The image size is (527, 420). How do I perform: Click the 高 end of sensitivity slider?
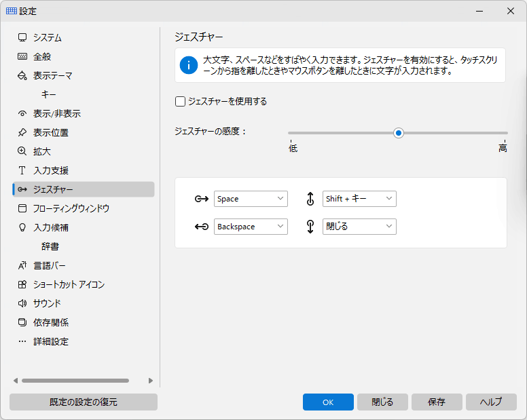point(503,148)
